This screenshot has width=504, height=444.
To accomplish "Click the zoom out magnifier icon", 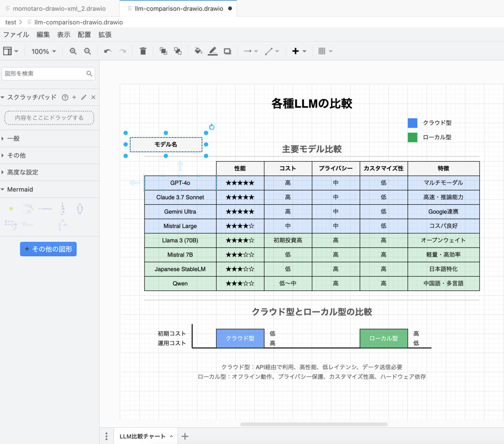I will coord(87,51).
